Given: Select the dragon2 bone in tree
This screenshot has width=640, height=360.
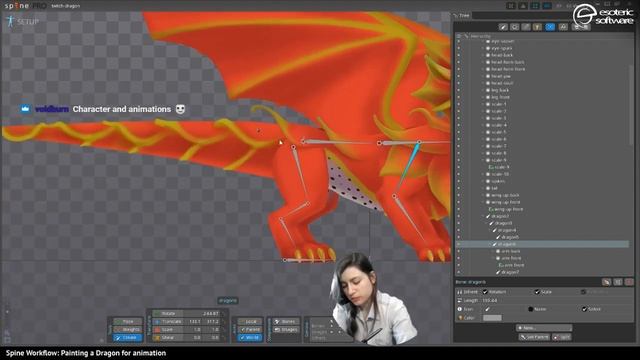Looking at the screenshot, I should click(x=500, y=216).
